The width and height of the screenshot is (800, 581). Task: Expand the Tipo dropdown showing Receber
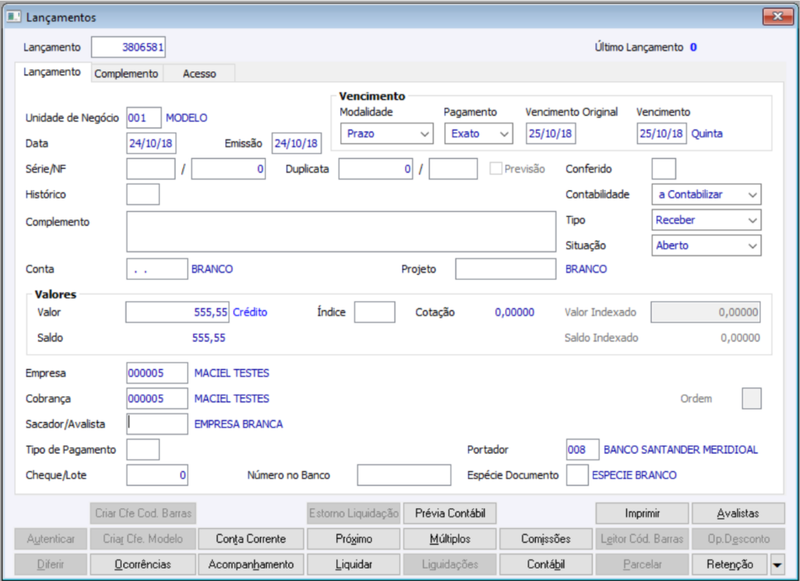point(706,220)
